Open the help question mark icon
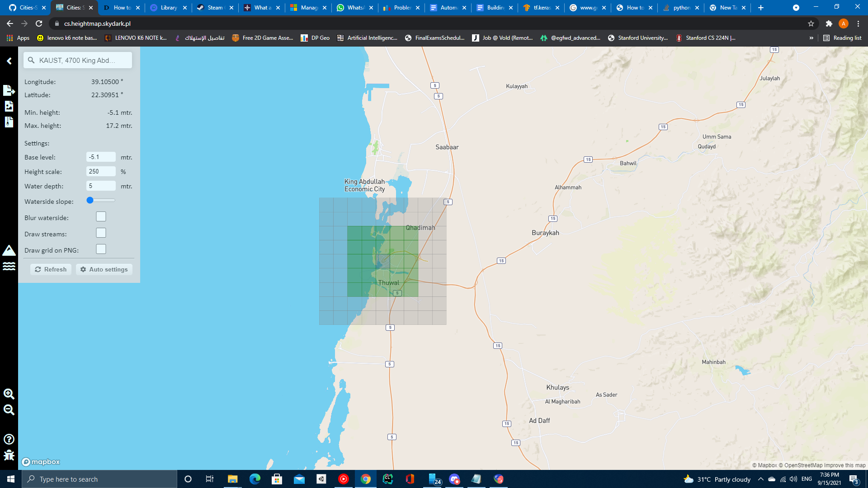This screenshot has height=488, width=868. 9,439
